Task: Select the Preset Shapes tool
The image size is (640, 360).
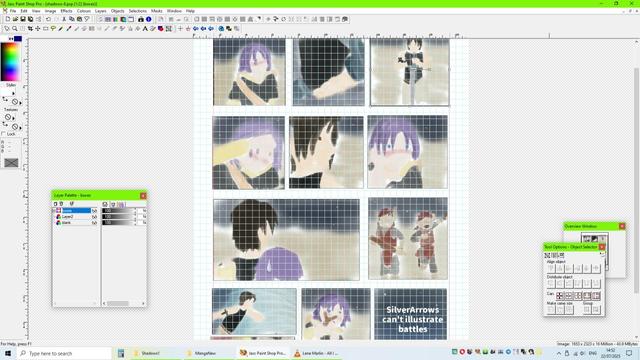Action: [160, 29]
